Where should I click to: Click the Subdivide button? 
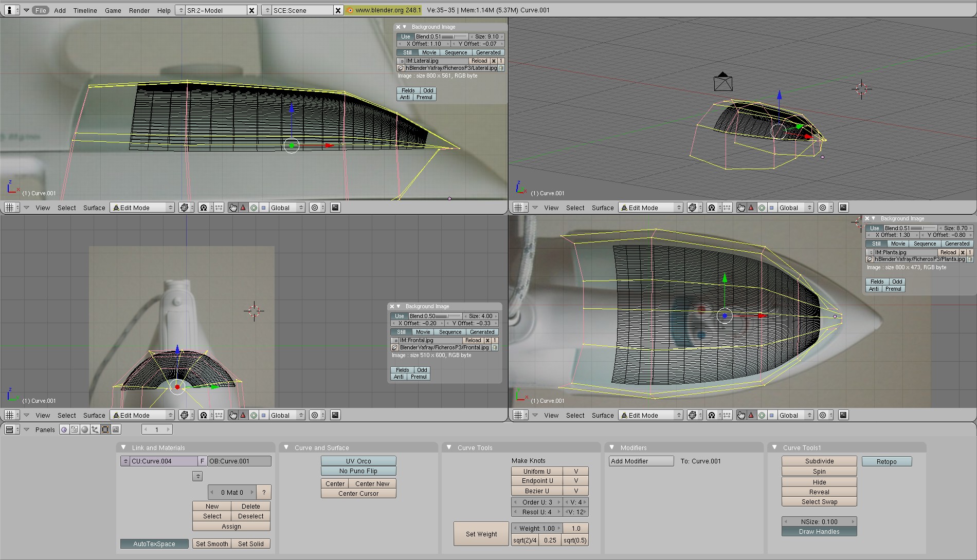tap(819, 461)
